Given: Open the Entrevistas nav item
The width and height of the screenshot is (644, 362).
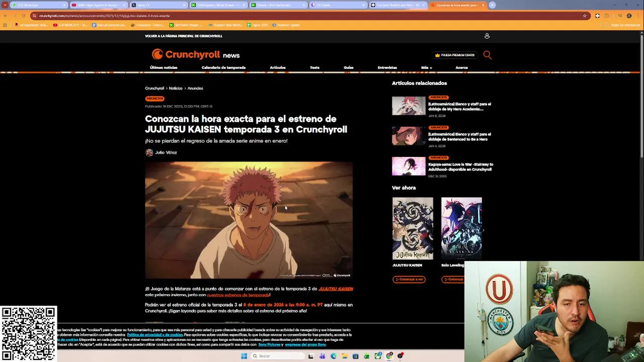Looking at the screenshot, I should (387, 67).
